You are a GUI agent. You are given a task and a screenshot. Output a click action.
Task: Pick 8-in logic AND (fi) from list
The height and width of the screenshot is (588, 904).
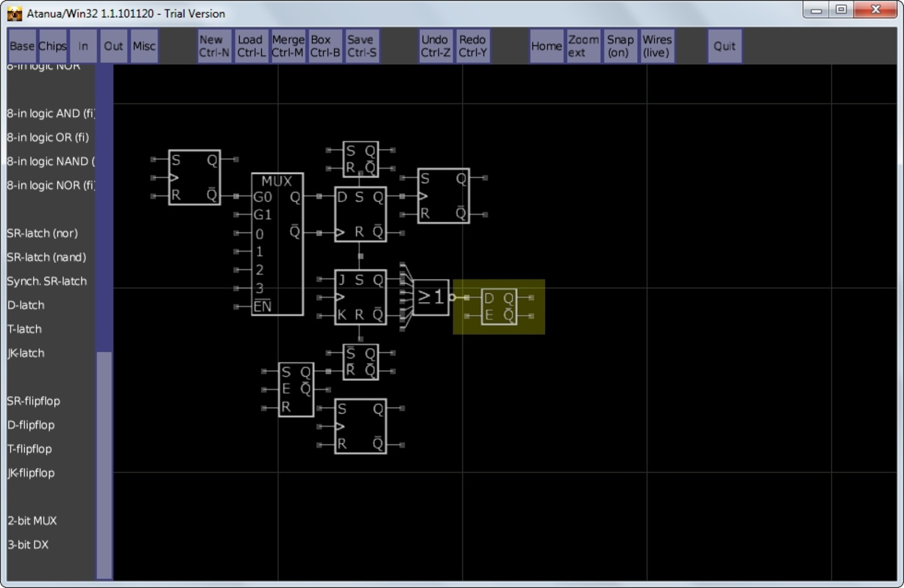point(51,113)
